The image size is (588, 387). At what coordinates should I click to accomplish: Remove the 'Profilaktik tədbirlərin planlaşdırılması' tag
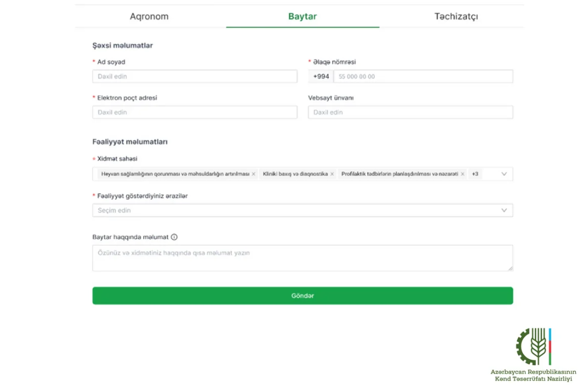tap(462, 174)
